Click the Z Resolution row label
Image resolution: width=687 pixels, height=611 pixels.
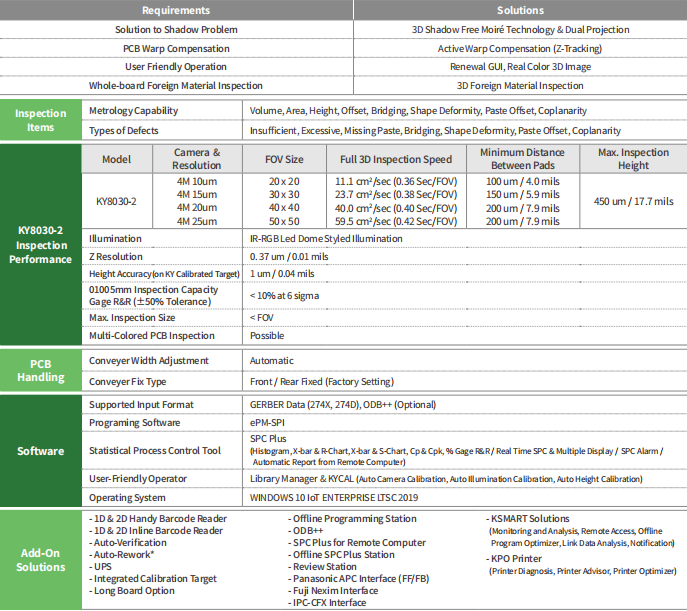[116, 257]
